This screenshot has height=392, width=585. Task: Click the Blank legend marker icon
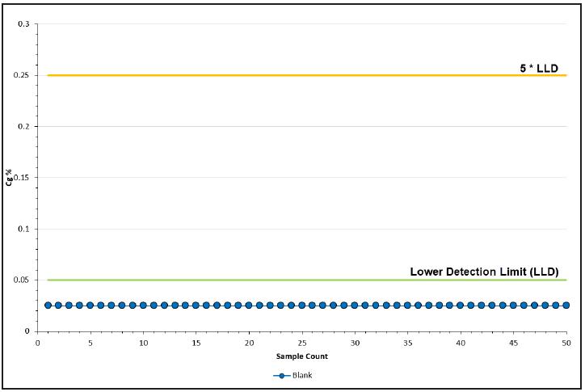pos(282,376)
